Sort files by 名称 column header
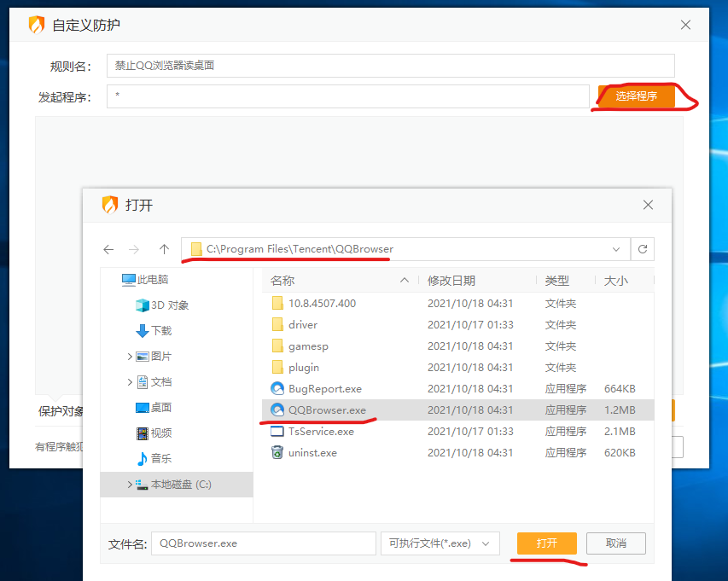The height and width of the screenshot is (581, 728). coord(282,281)
